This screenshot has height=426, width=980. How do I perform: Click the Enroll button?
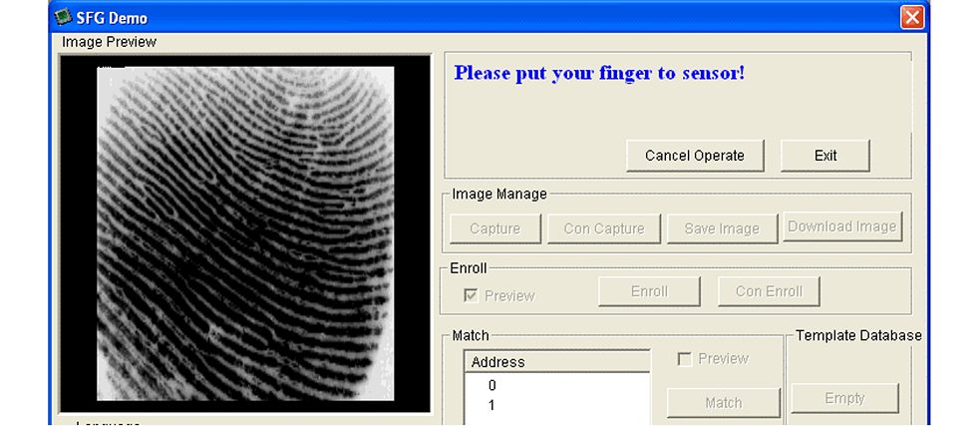click(x=649, y=291)
